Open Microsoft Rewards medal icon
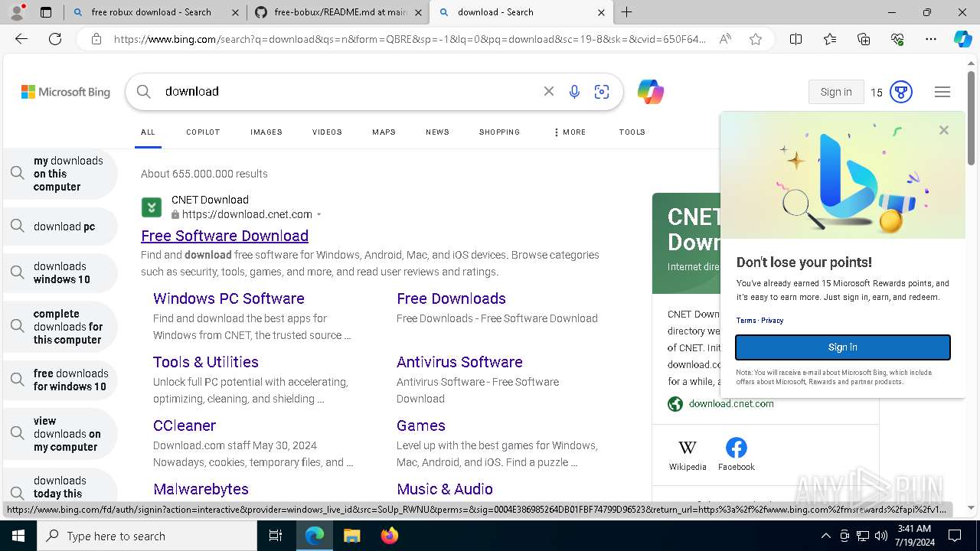The width and height of the screenshot is (980, 551). [901, 92]
